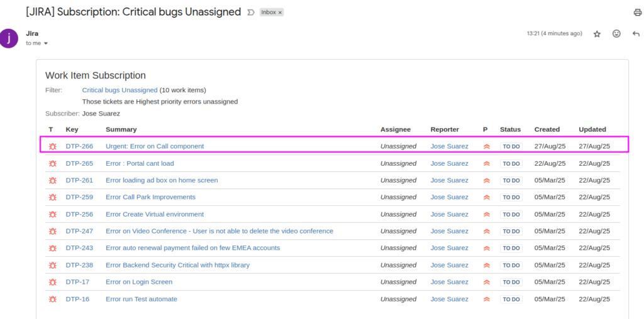Open 'Error on Login Screen' summary link

coord(139,282)
